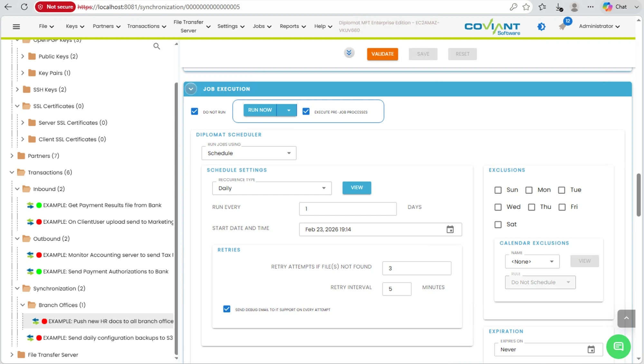Reload the page with the refresh icon
This screenshot has width=644, height=364.
24,7
